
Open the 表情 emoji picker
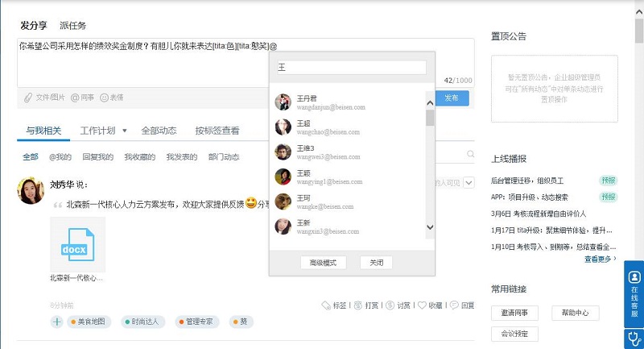[105, 98]
